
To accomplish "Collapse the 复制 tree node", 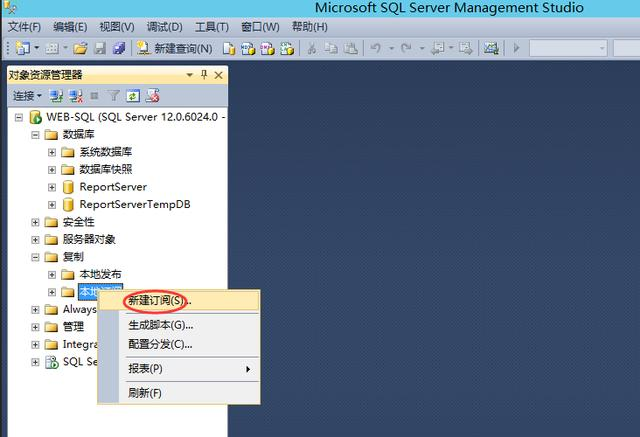I will (36, 257).
